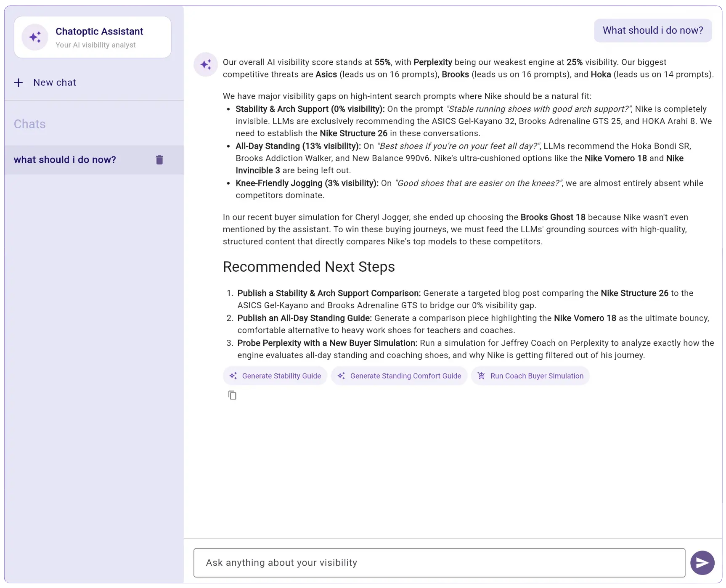Click Generate Stability Guide suggestion
The image size is (726, 588).
click(275, 376)
